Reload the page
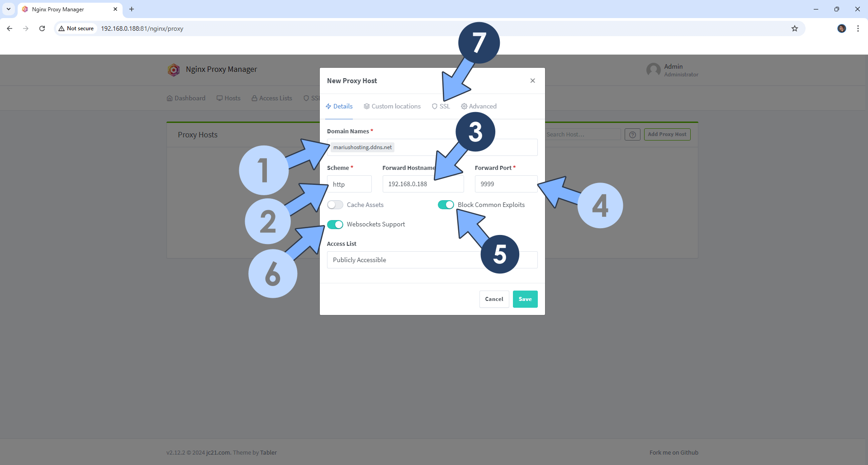 [42, 28]
